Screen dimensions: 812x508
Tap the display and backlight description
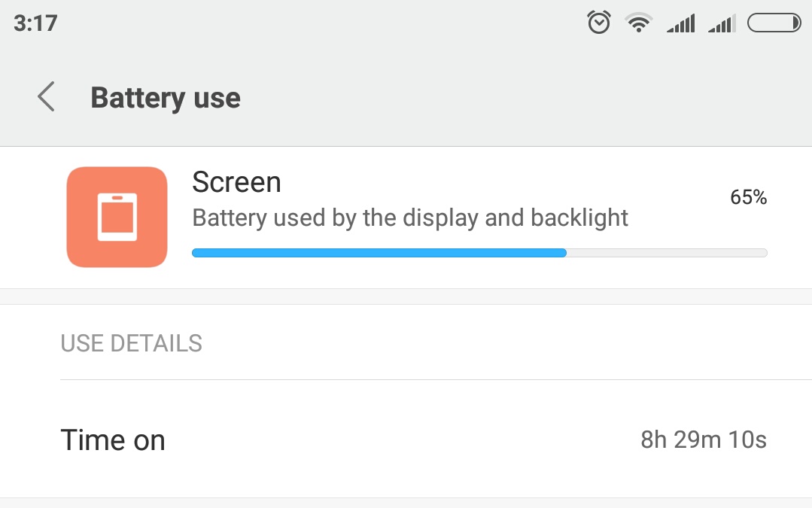pos(410,217)
